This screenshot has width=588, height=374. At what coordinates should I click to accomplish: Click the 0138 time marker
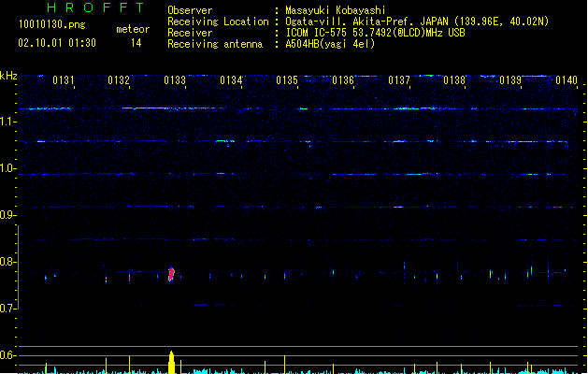(454, 80)
